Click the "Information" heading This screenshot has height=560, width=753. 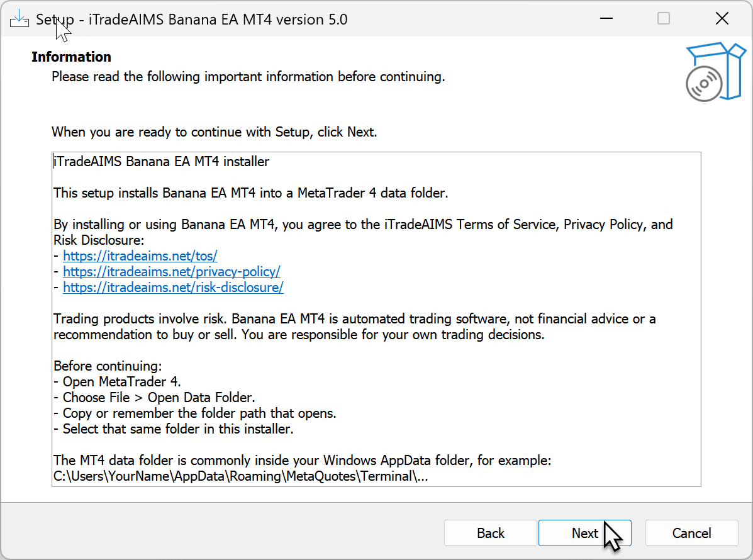(71, 57)
